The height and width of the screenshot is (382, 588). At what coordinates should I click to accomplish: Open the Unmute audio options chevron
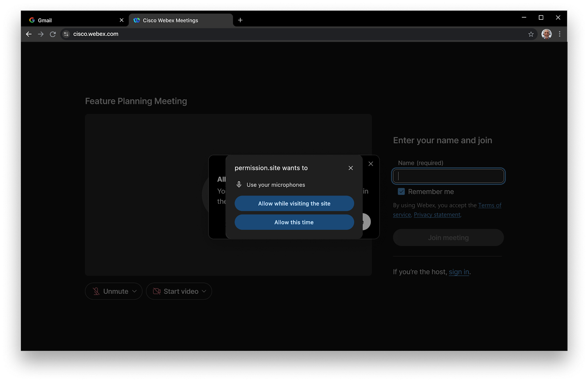(x=133, y=291)
